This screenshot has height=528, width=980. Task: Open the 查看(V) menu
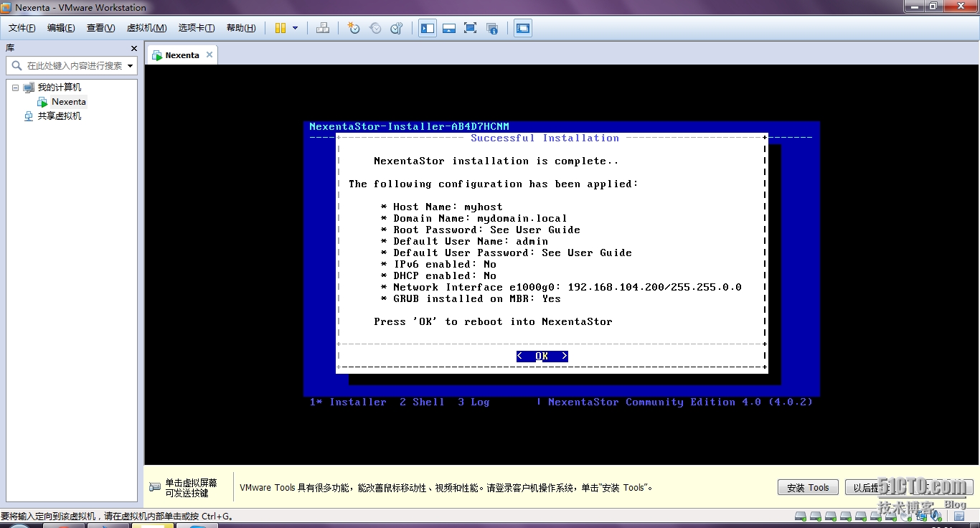pyautogui.click(x=100, y=28)
